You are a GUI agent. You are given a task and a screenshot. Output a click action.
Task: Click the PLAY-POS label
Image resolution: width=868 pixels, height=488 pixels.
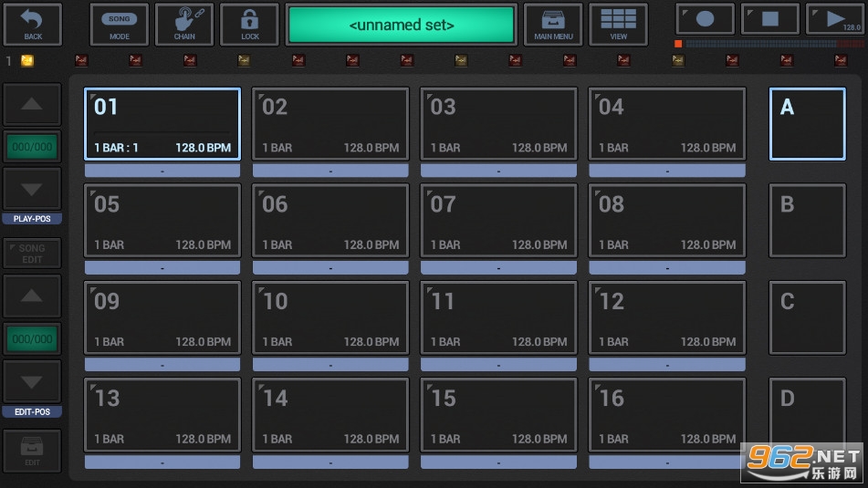[x=32, y=219]
